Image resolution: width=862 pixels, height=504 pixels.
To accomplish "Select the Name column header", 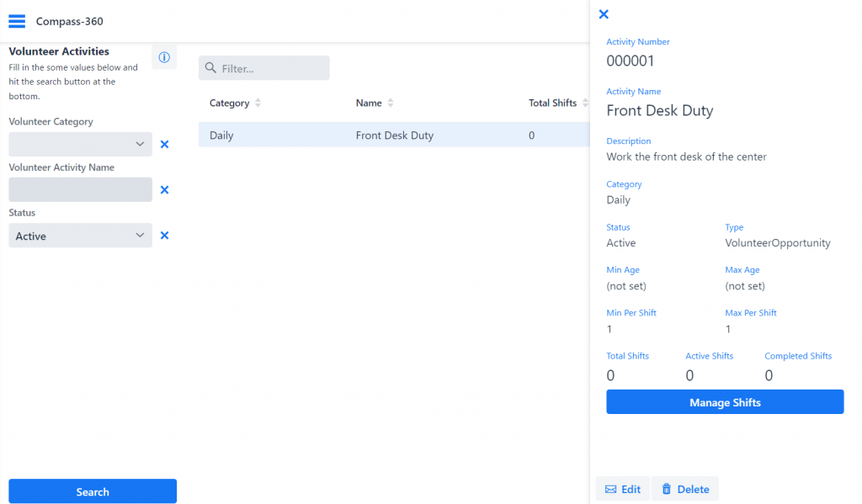I will tap(369, 103).
